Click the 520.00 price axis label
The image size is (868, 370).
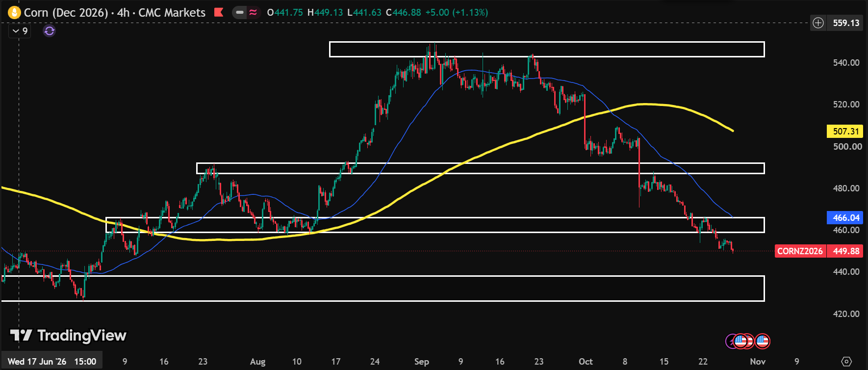(x=846, y=105)
